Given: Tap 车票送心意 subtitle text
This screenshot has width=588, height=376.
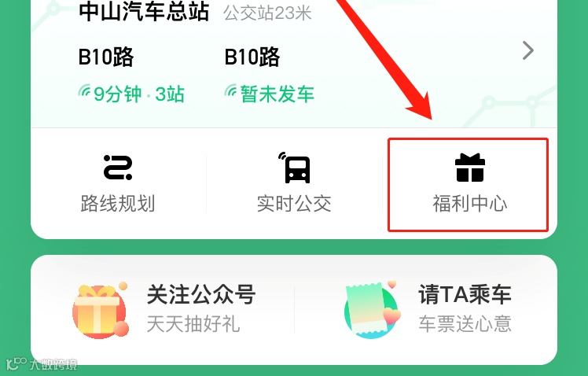Looking at the screenshot, I should (465, 324).
